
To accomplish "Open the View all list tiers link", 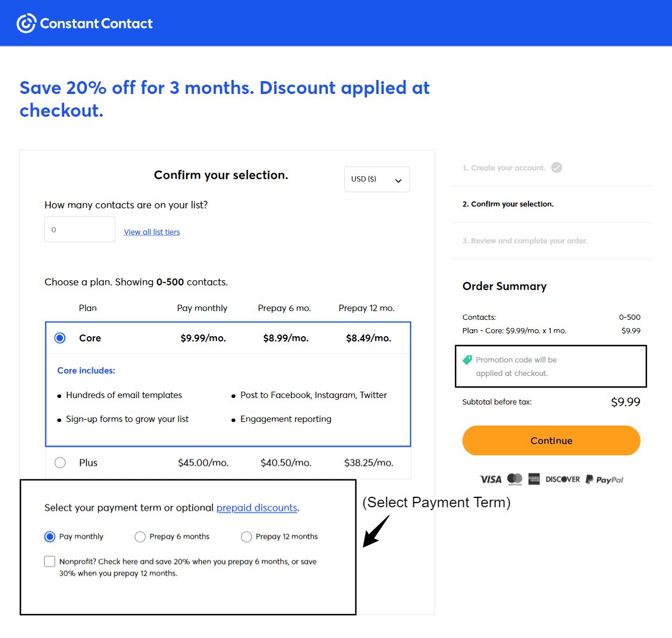I will click(x=152, y=232).
